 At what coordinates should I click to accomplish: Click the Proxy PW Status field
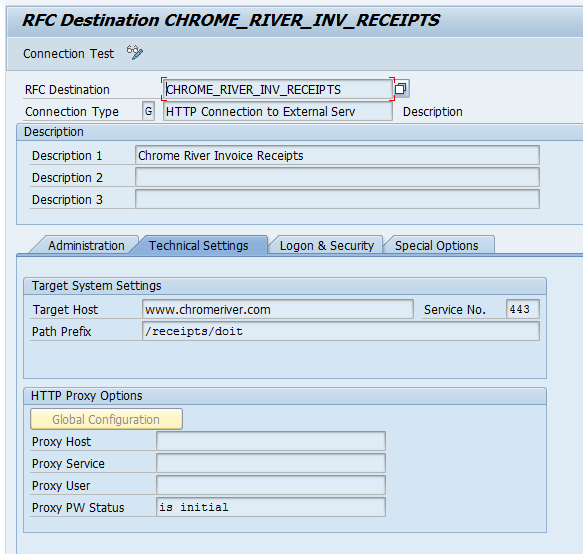coord(271,507)
